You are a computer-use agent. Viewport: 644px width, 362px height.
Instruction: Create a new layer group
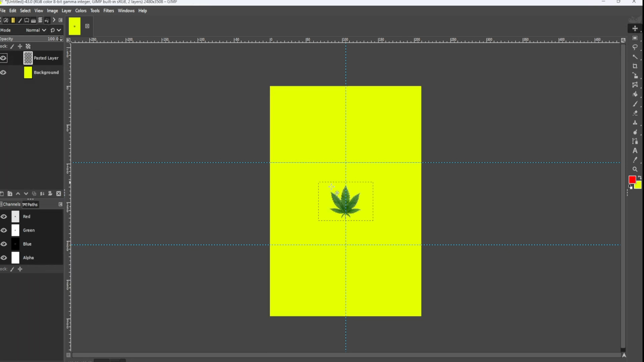click(x=10, y=194)
